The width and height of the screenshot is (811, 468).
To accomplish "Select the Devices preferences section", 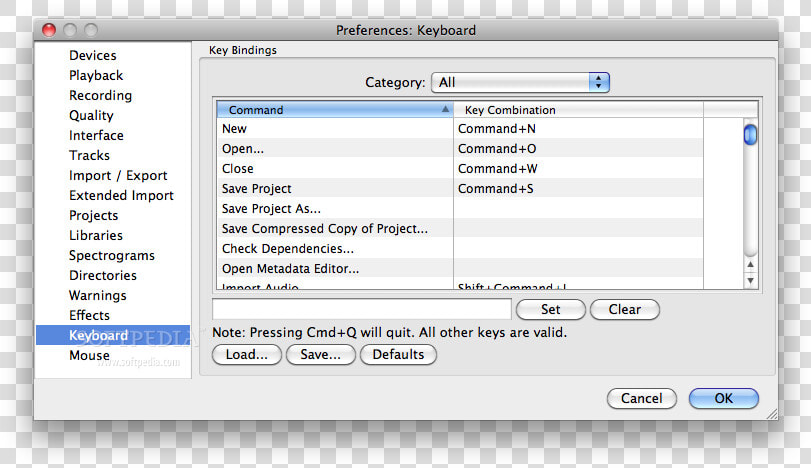I will click(x=93, y=55).
